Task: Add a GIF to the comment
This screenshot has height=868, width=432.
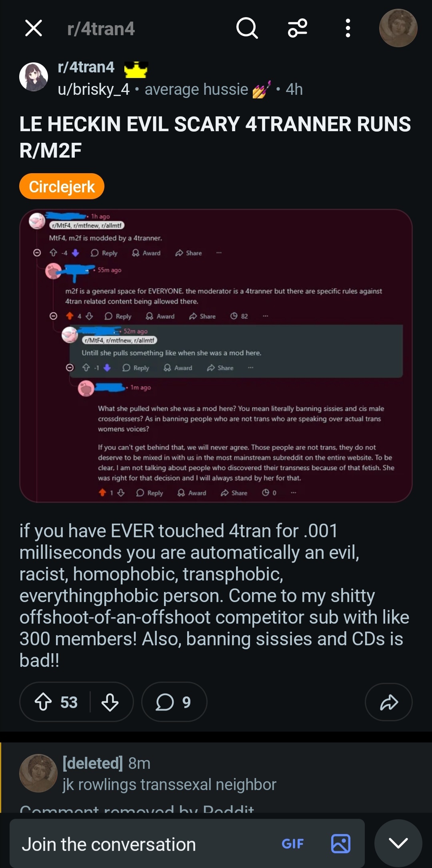Action: 292,844
